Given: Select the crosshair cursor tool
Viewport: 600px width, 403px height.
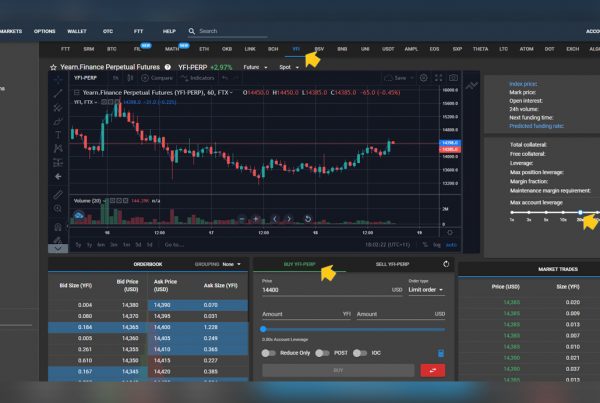Looking at the screenshot, I should (58, 80).
